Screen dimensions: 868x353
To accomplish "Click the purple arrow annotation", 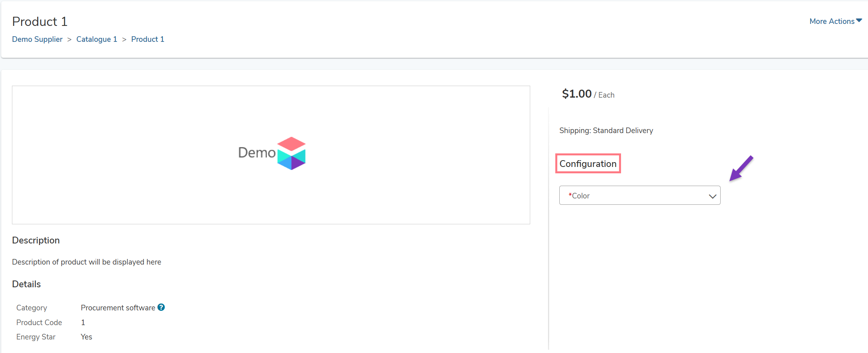I will coord(741,169).
